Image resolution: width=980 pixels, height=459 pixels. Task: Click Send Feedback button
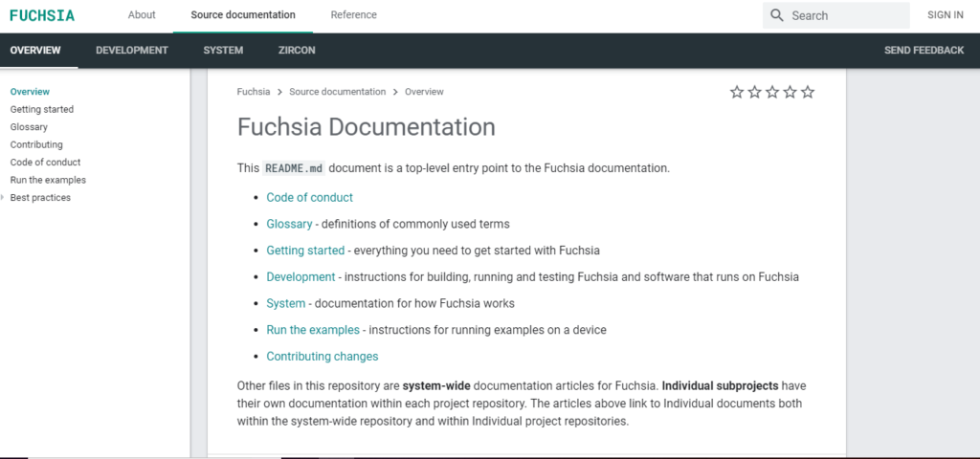[924, 50]
